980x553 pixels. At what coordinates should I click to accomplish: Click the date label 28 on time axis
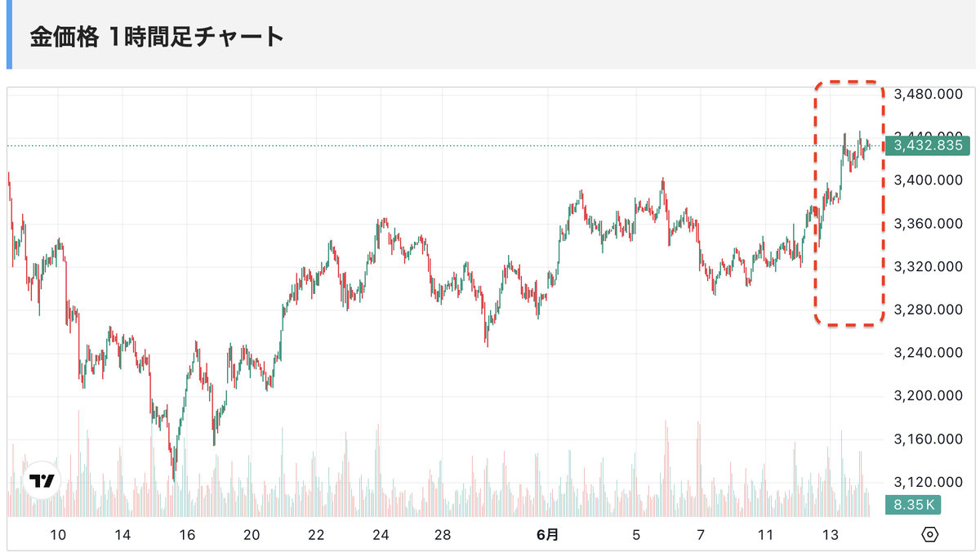443,535
